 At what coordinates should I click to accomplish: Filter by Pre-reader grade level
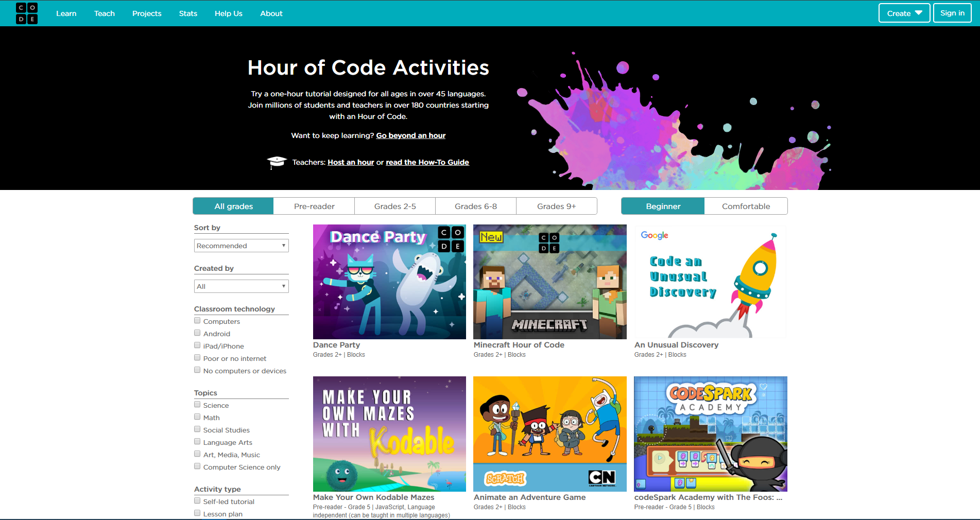pyautogui.click(x=314, y=206)
